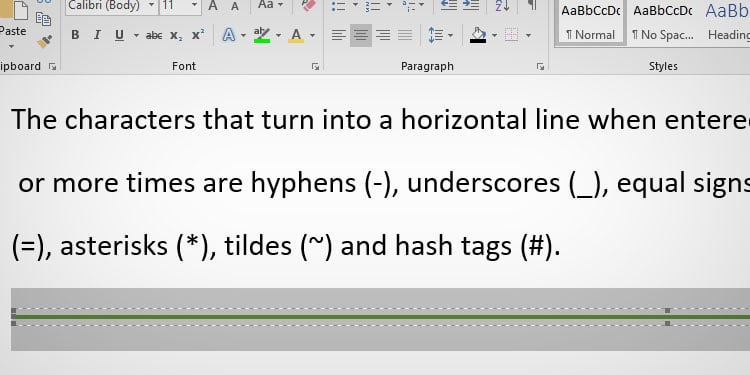Image resolution: width=750 pixels, height=375 pixels.
Task: Select Align Left
Action: click(339, 35)
